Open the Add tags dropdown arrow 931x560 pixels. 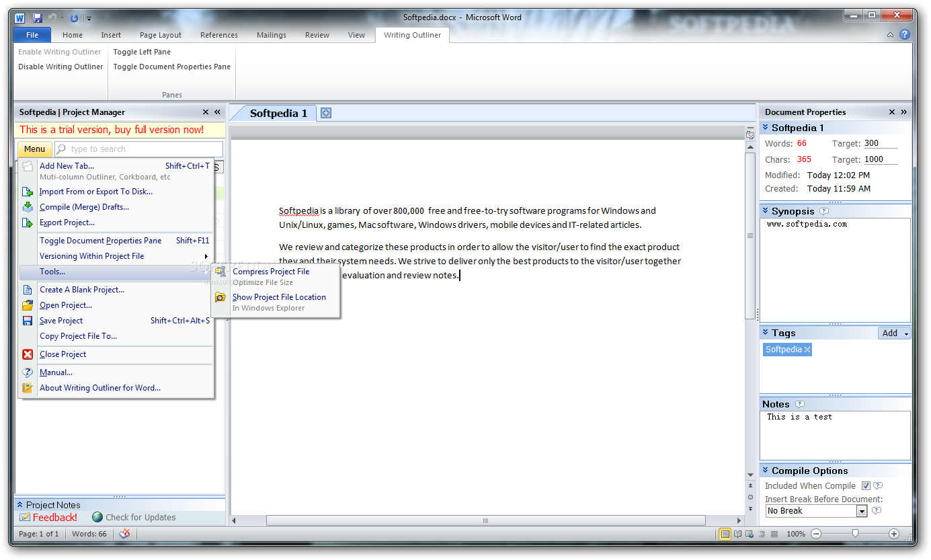(x=906, y=333)
